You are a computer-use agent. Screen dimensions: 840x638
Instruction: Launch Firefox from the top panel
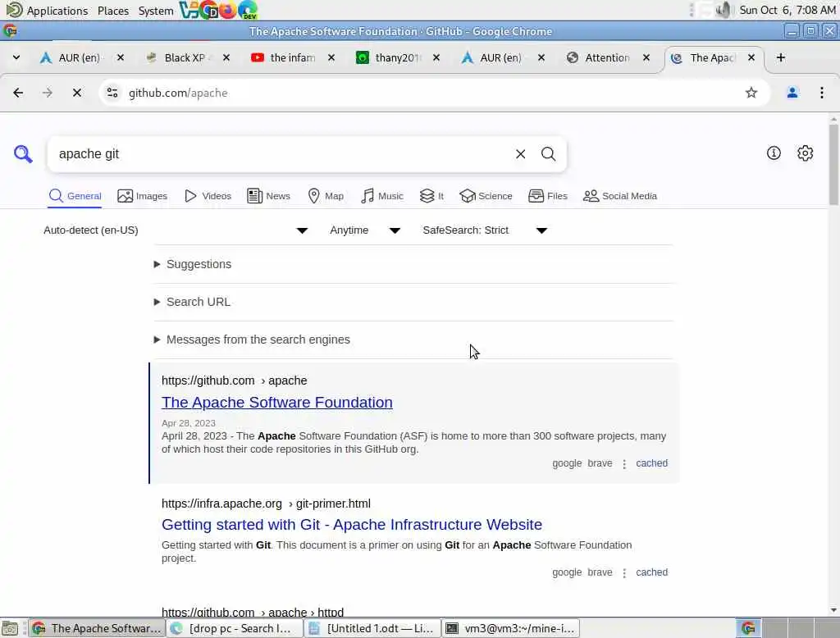point(227,10)
